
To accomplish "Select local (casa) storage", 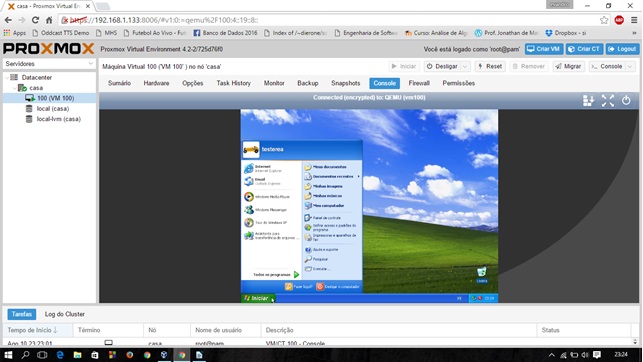I will (50, 109).
